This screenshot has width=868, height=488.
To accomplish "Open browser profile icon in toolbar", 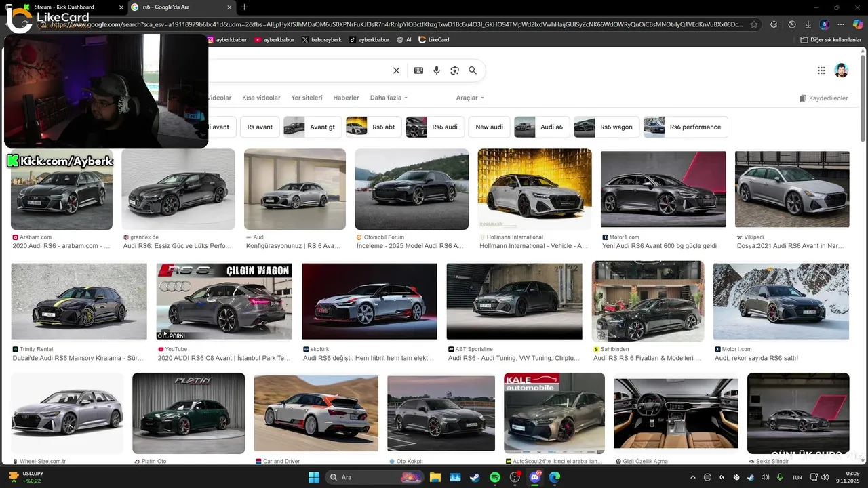I will (825, 24).
